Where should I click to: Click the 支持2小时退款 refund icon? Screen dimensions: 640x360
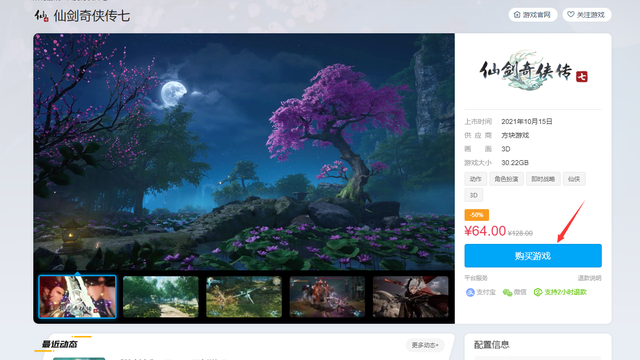click(538, 292)
